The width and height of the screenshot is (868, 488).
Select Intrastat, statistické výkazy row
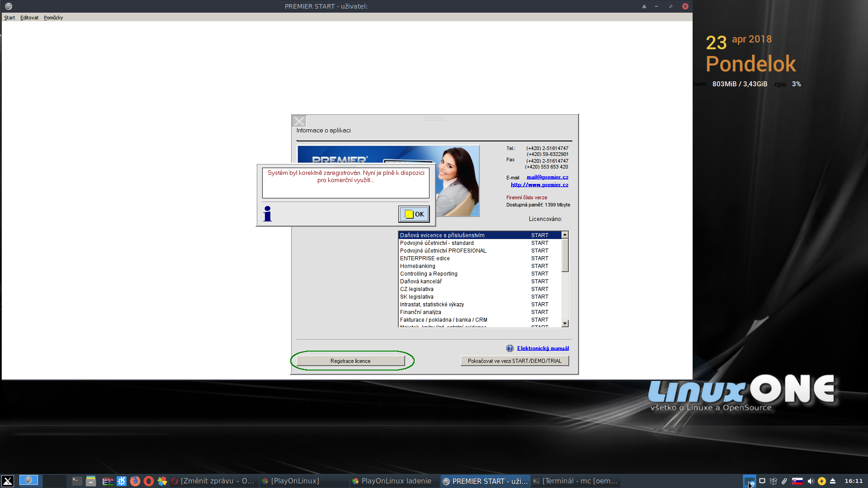pyautogui.click(x=480, y=305)
